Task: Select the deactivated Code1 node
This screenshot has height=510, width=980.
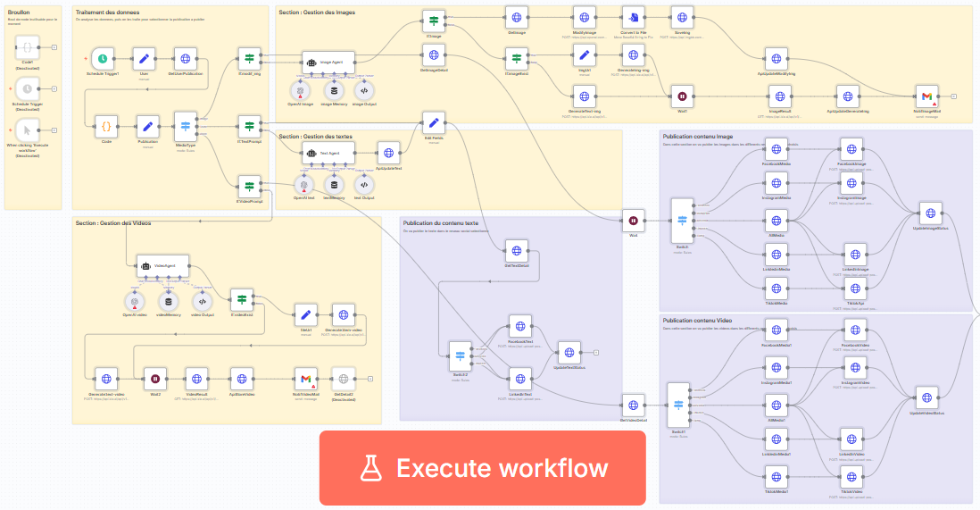Action: coord(28,46)
